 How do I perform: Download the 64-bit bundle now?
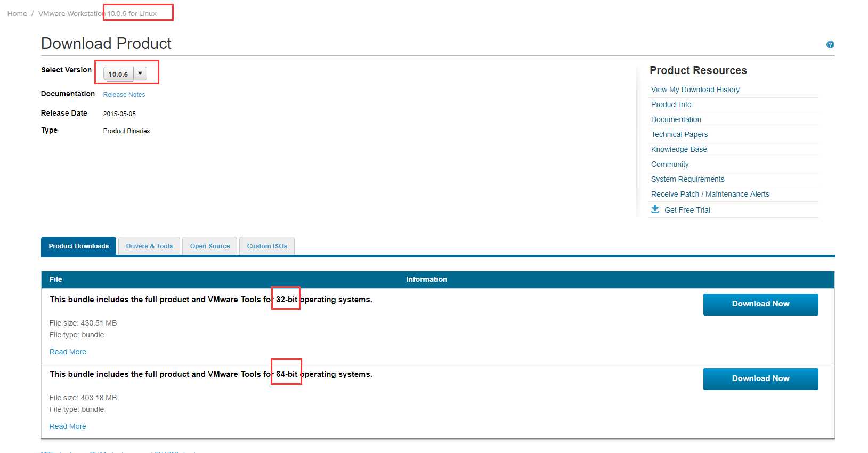pos(760,379)
